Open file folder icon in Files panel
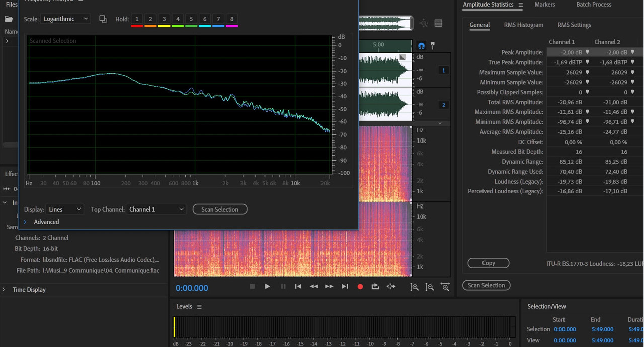The height and width of the screenshot is (347, 644). (x=9, y=19)
